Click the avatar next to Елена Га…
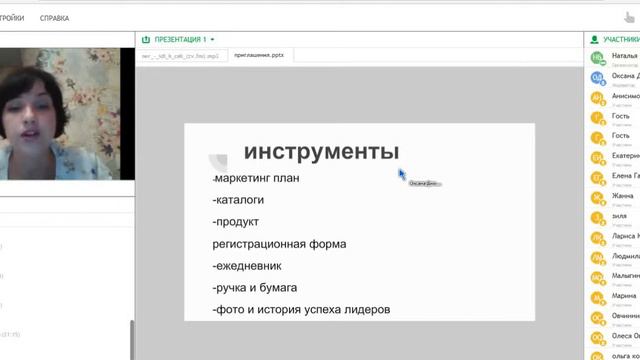Viewport: 640px width, 360px height. point(598,178)
